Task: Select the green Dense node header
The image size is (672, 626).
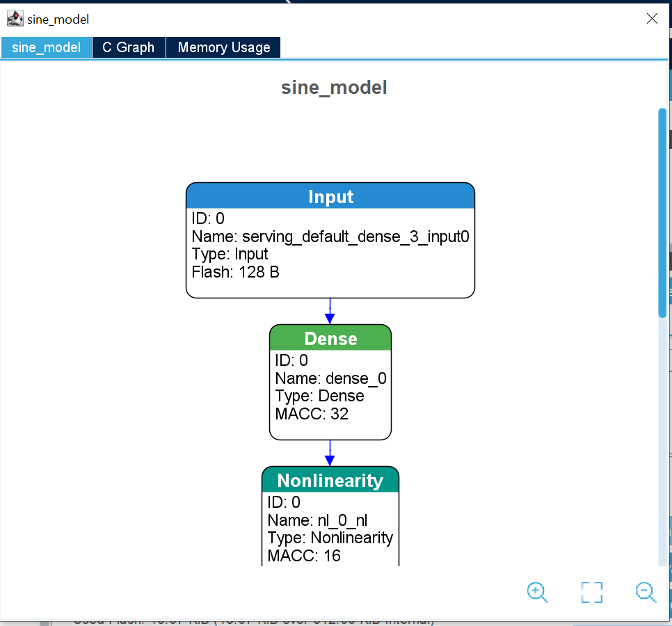Action: pyautogui.click(x=330, y=339)
